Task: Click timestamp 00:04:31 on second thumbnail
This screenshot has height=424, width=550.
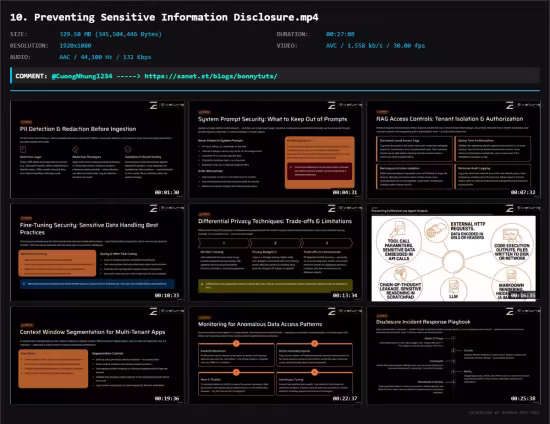Action: click(x=345, y=192)
